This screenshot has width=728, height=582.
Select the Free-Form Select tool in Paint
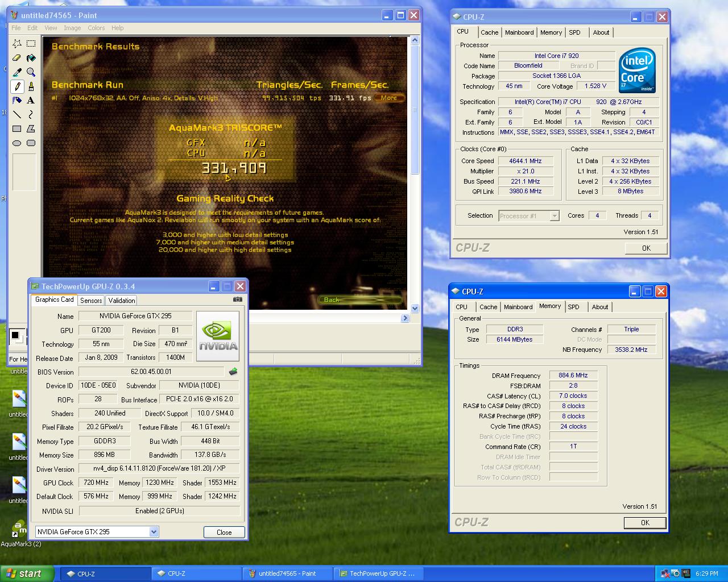17,43
